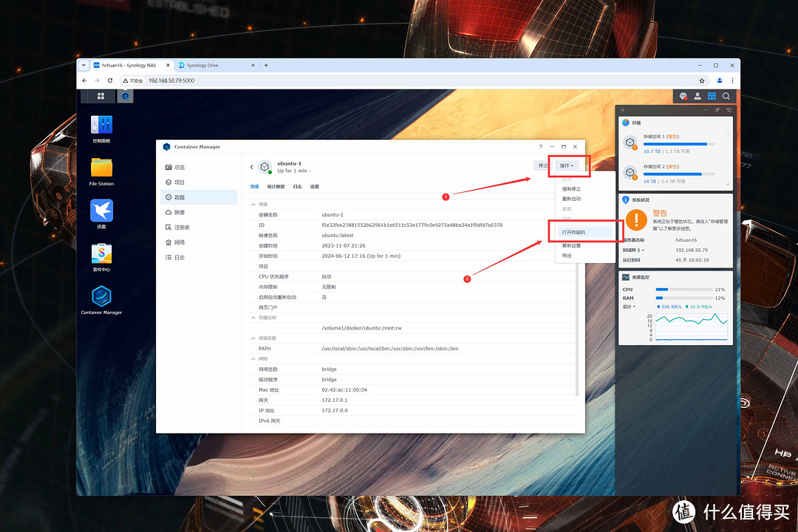Toggle the DSM widgets panel icon
Image resolution: width=798 pixels, height=532 pixels.
coord(712,96)
